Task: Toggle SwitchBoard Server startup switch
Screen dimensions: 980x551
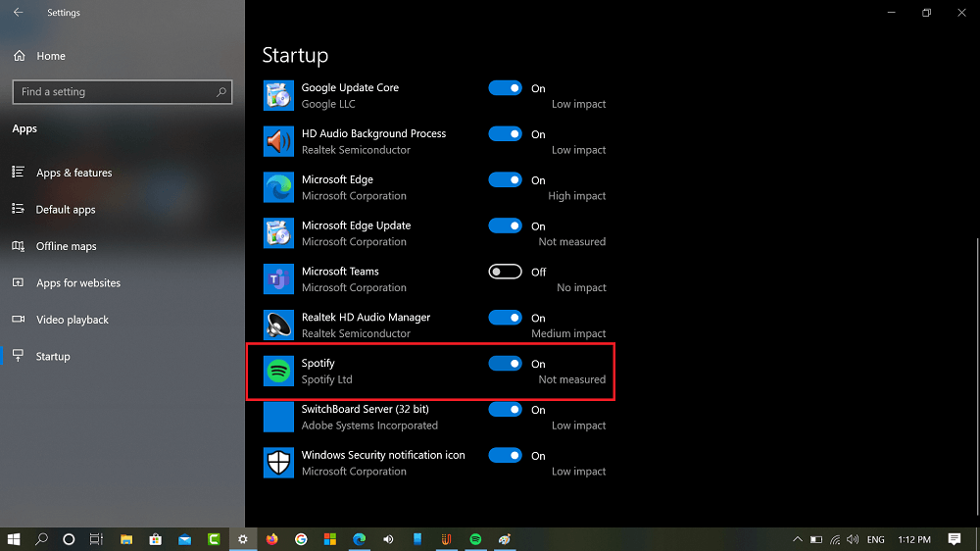Action: click(x=505, y=410)
